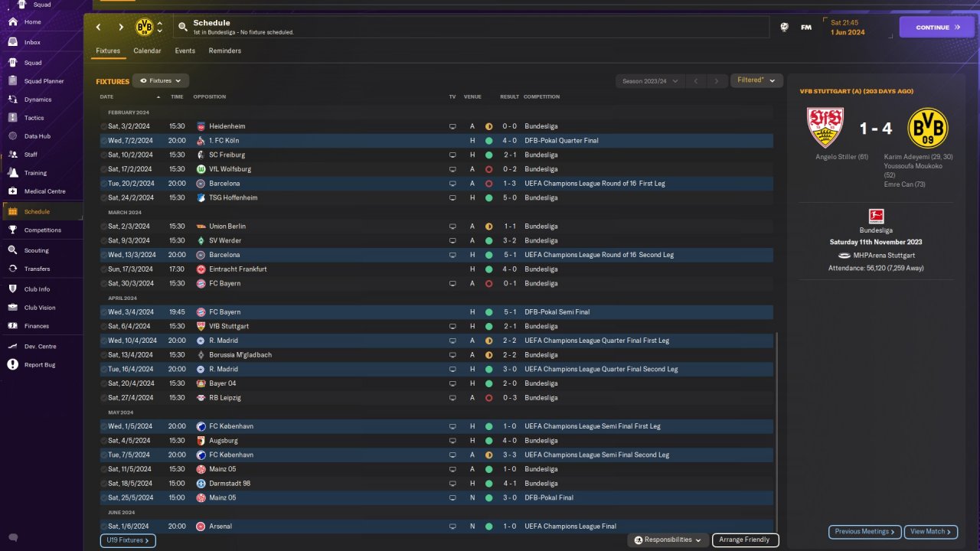Click the Borussia Dortmund badge in the header
The height and width of the screenshot is (551, 980).
[x=144, y=28]
